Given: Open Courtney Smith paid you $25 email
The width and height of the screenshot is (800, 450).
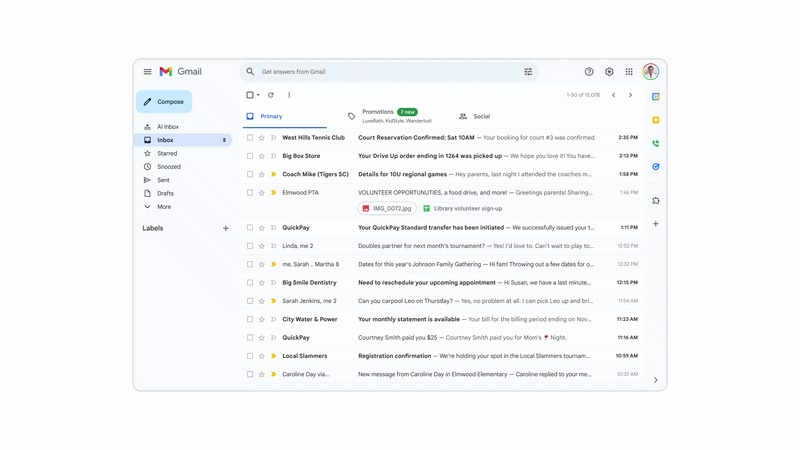Looking at the screenshot, I should point(442,338).
